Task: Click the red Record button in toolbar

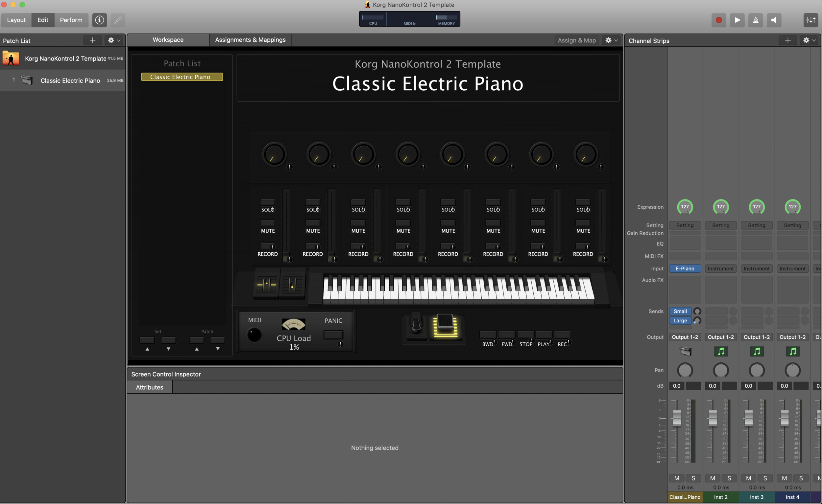Action: tap(718, 20)
